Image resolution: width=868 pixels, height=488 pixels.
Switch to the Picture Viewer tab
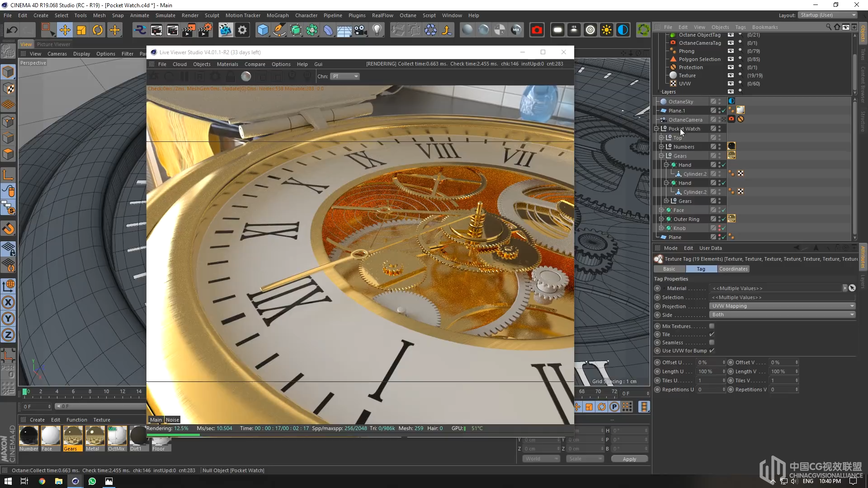click(53, 44)
